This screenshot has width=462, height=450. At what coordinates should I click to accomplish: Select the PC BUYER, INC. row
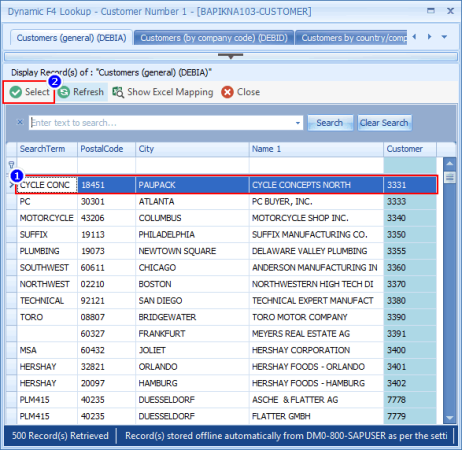(x=227, y=201)
